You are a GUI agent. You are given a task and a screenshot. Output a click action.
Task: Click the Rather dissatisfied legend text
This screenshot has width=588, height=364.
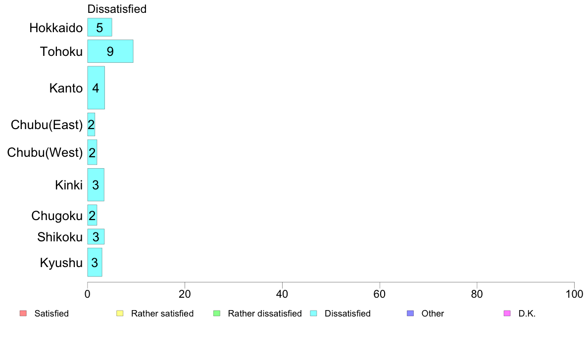coord(265,314)
